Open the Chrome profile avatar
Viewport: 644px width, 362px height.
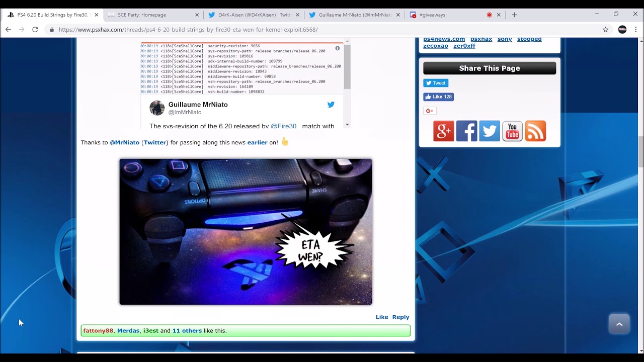(x=622, y=30)
